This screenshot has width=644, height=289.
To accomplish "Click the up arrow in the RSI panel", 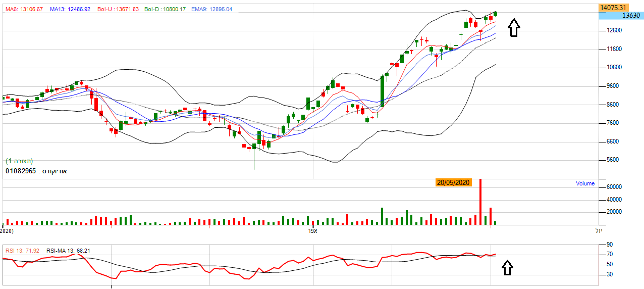I will pyautogui.click(x=508, y=268).
